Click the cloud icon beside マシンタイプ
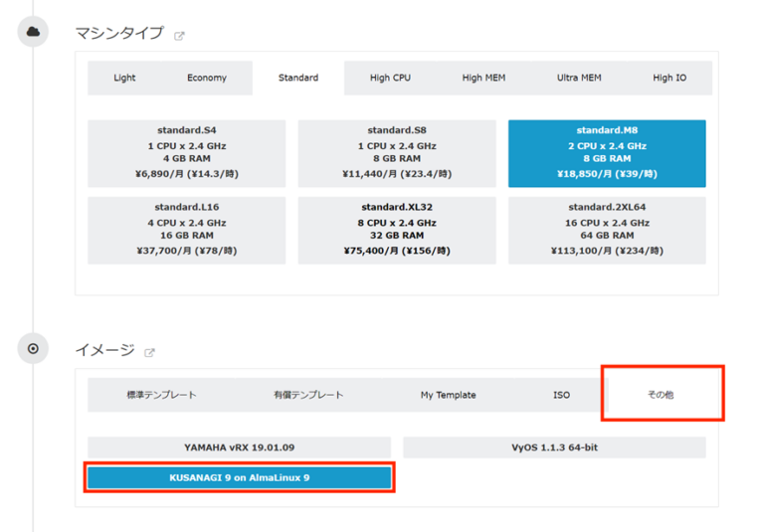The image size is (764, 532). pos(33,32)
